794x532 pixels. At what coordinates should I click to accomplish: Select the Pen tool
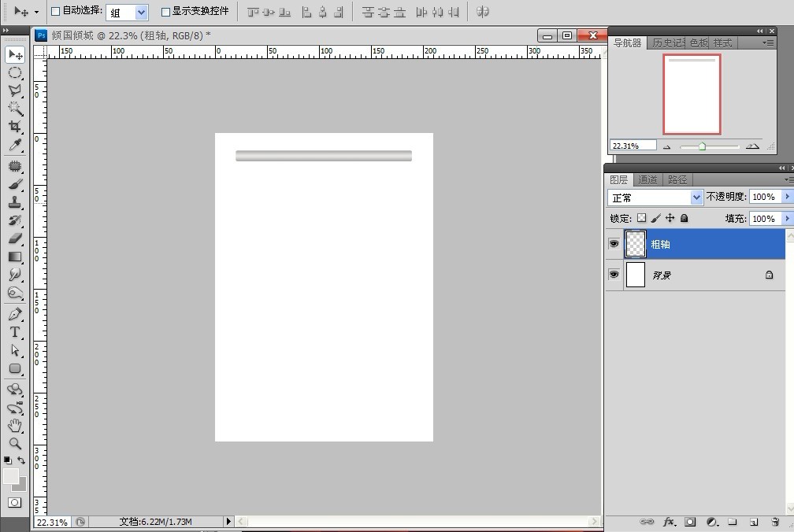(x=15, y=313)
